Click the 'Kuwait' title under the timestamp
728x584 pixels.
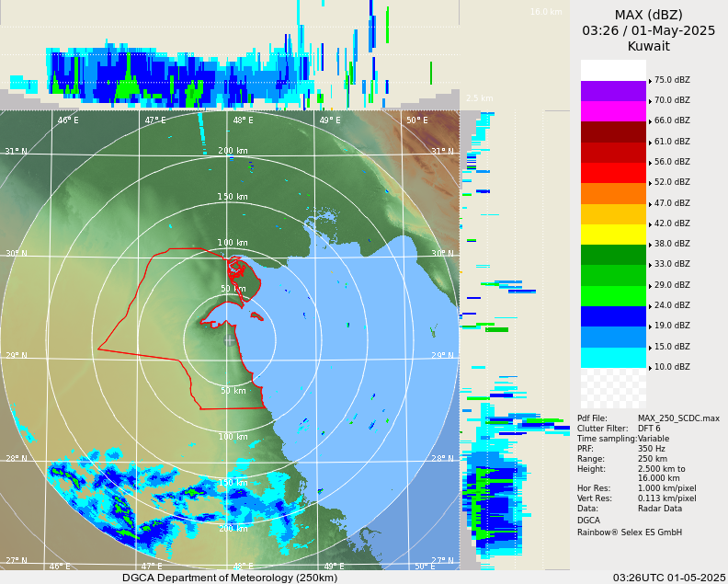(649, 47)
